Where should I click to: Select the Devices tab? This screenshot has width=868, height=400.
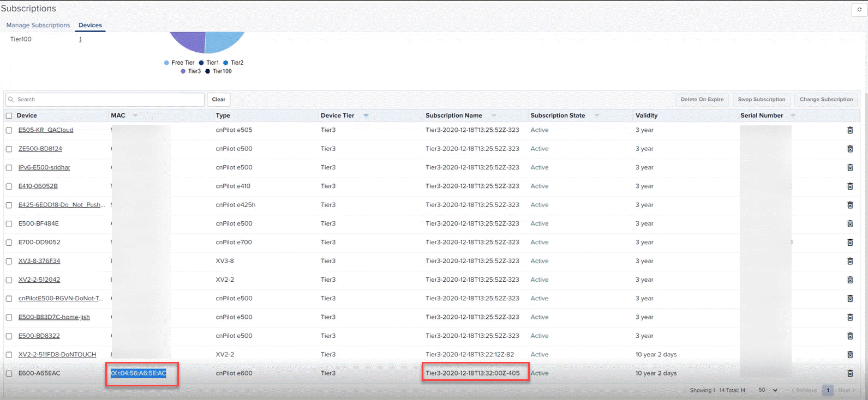point(90,25)
